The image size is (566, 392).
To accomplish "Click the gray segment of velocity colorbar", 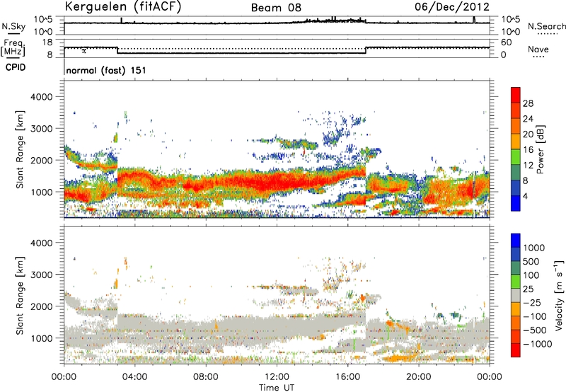I will (516, 296).
